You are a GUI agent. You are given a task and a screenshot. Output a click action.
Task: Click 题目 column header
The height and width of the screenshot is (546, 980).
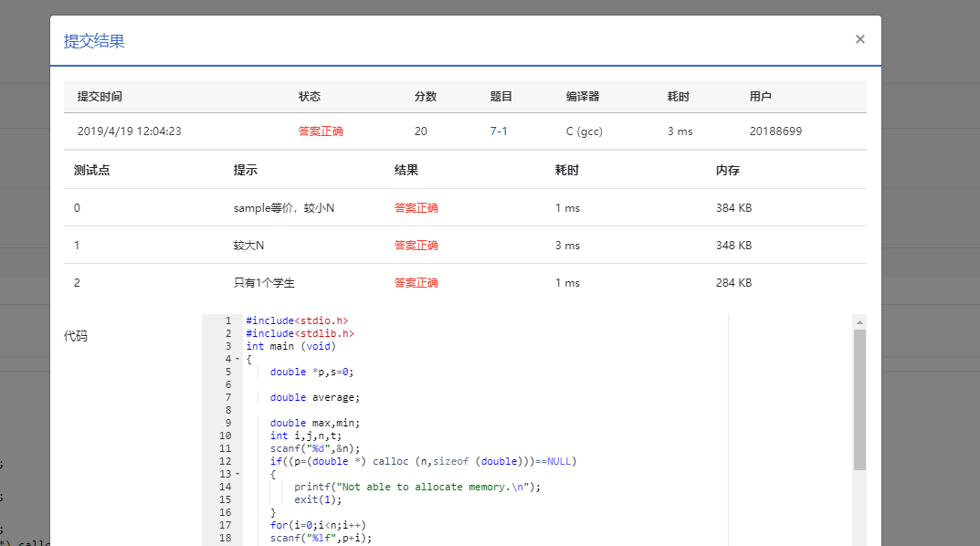[x=501, y=96]
